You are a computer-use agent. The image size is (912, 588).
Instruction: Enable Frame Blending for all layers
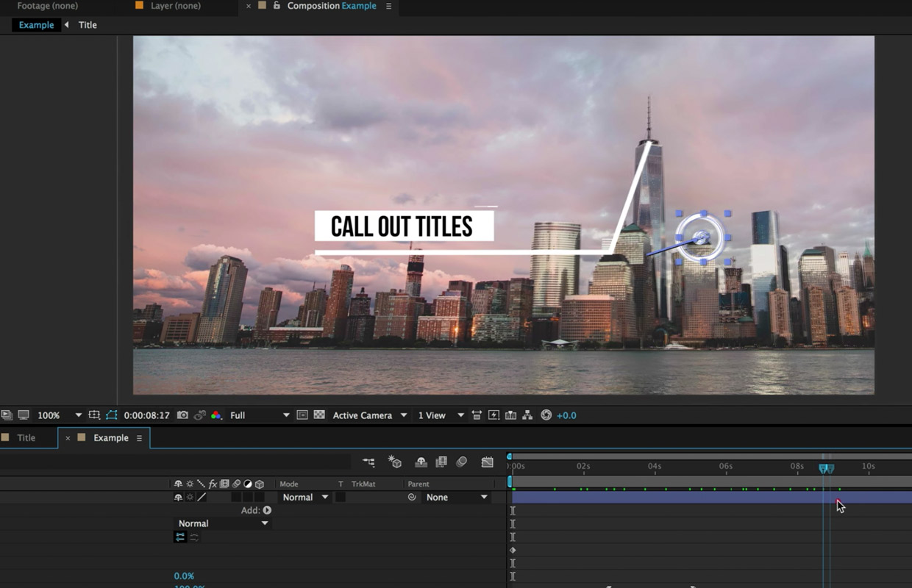(x=441, y=462)
